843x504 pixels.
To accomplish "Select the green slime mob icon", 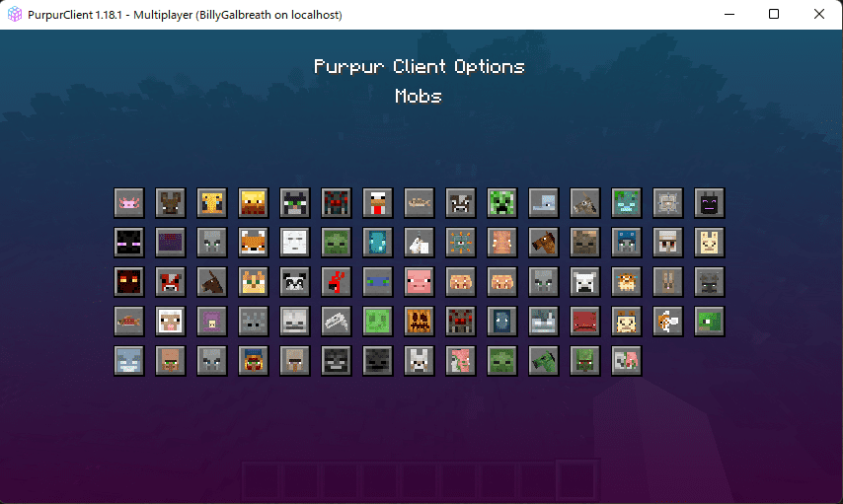I will click(x=378, y=321).
